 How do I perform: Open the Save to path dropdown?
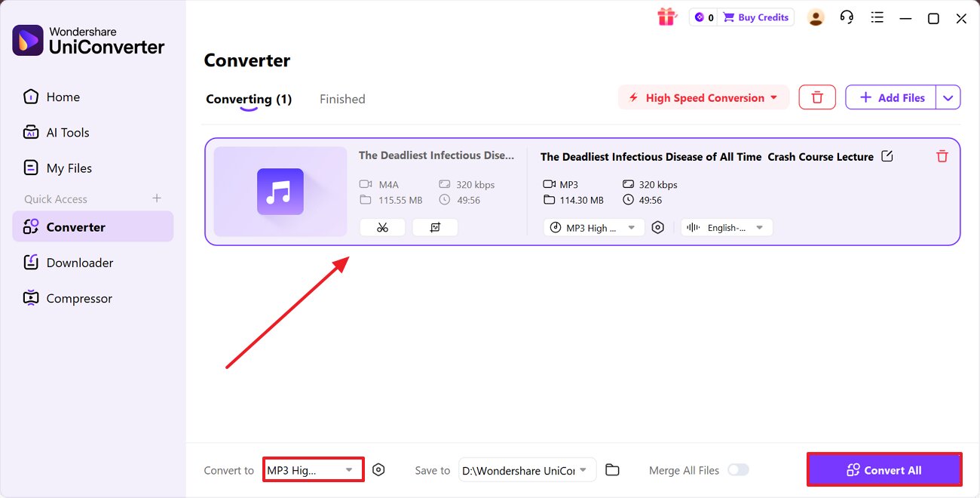pyautogui.click(x=527, y=470)
